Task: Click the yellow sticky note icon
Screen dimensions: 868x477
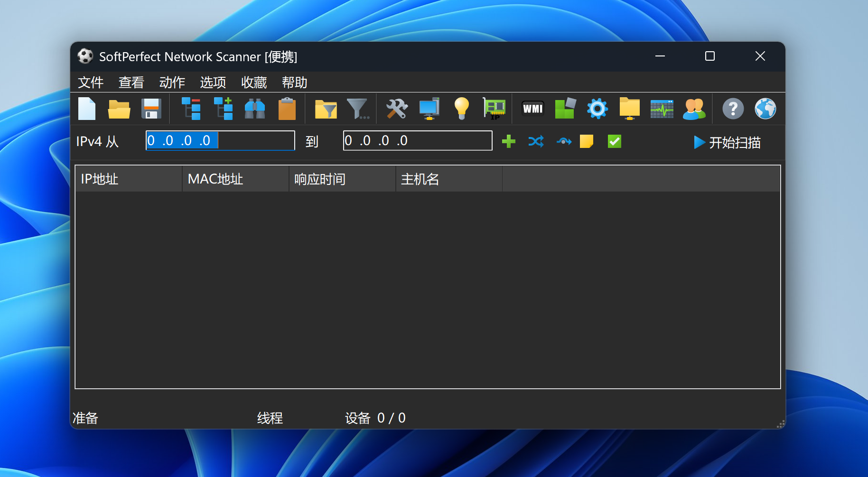Action: 587,141
